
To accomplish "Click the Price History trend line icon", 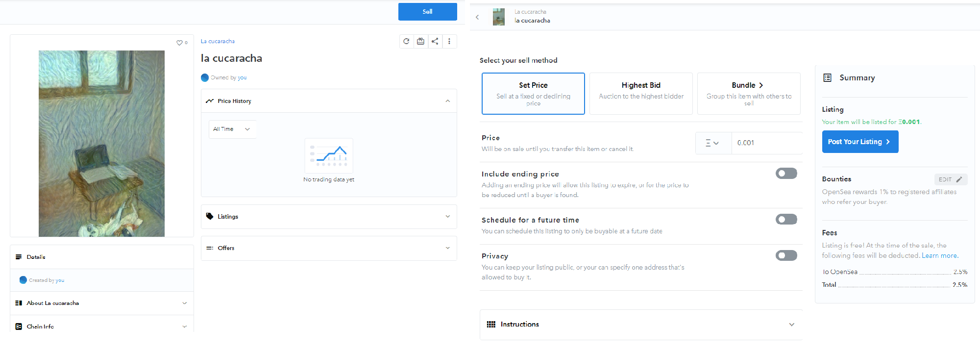I will coord(210,101).
